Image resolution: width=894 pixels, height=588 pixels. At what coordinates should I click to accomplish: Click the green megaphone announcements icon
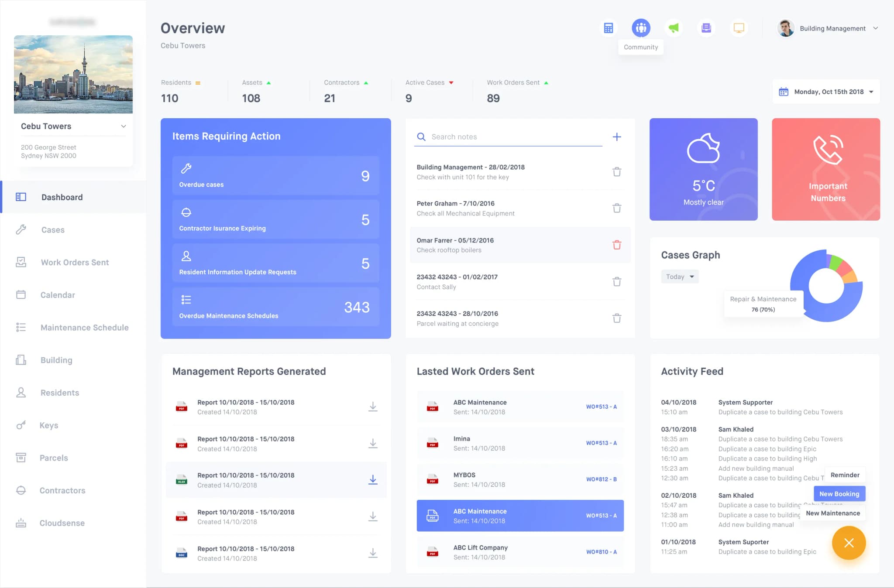[x=674, y=28]
